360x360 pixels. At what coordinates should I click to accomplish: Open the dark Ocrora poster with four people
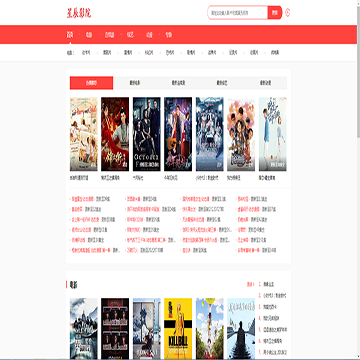[x=147, y=134]
